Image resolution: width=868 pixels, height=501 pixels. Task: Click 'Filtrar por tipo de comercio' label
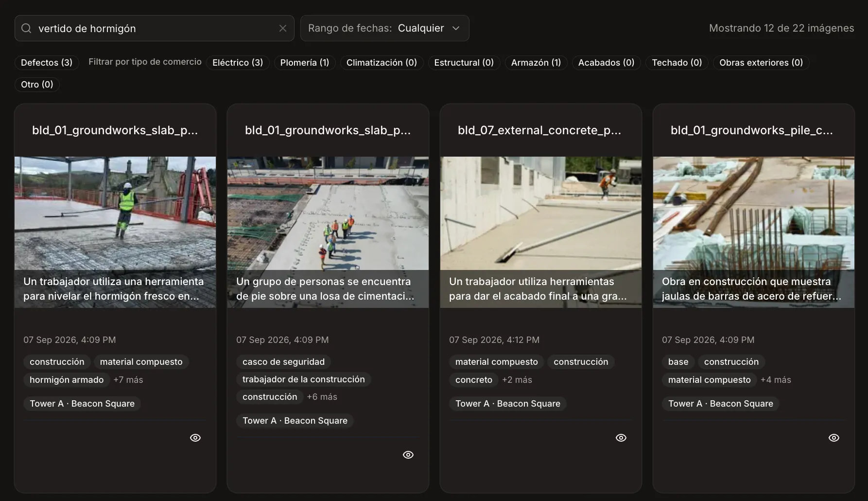145,62
